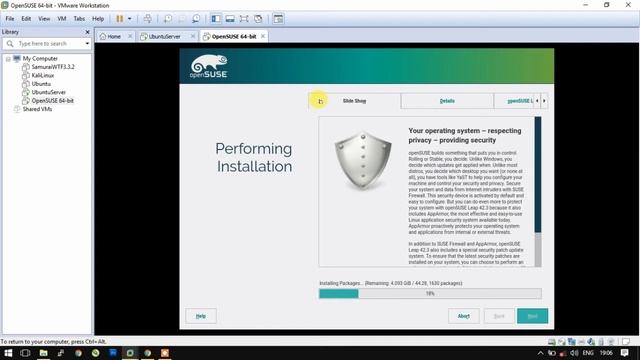Viewport: 640px width, 360px height.
Task: Click the installer tab scroll-left arrow
Action: point(537,101)
